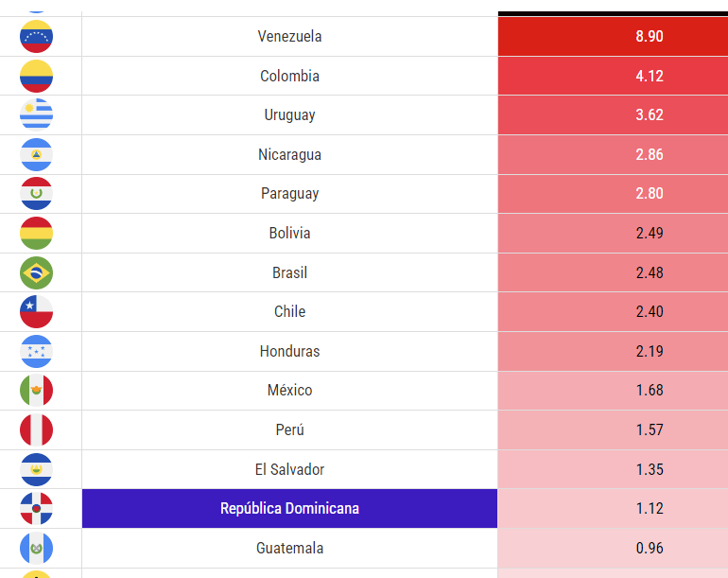Viewport: 728px width, 578px height.
Task: Click the Guatemala country name
Action: point(289,548)
